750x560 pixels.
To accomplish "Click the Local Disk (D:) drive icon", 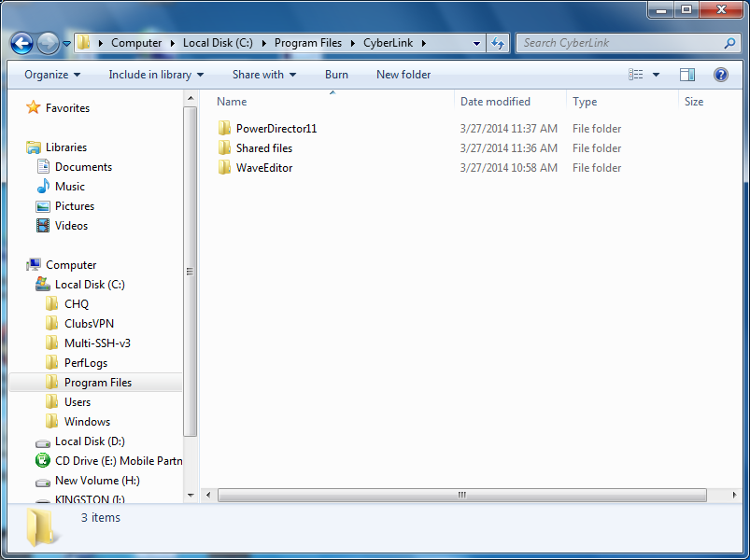I will coord(43,443).
